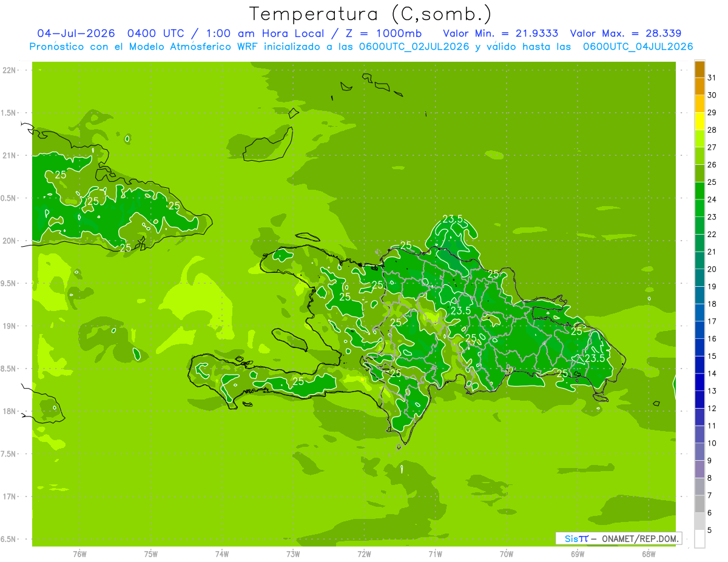Click the '9' colorbar scale value
Viewport: 728px width, 562px height.
[x=710, y=461]
